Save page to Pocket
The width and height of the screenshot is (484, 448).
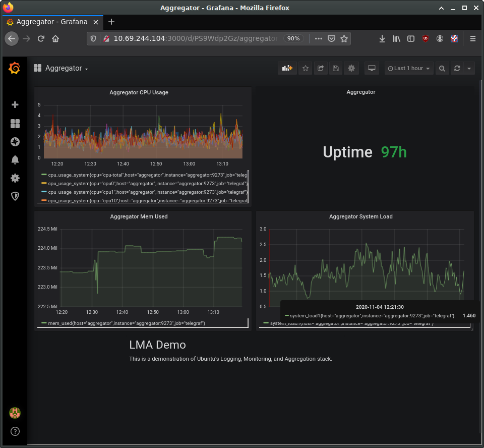pos(331,39)
